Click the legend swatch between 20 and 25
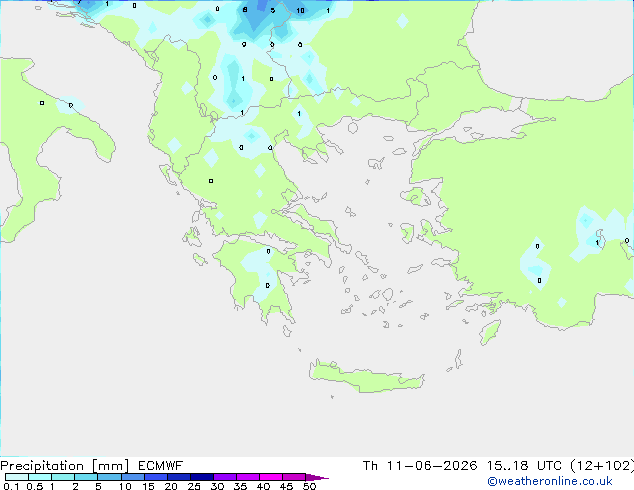634x490 pixels. pos(179,477)
